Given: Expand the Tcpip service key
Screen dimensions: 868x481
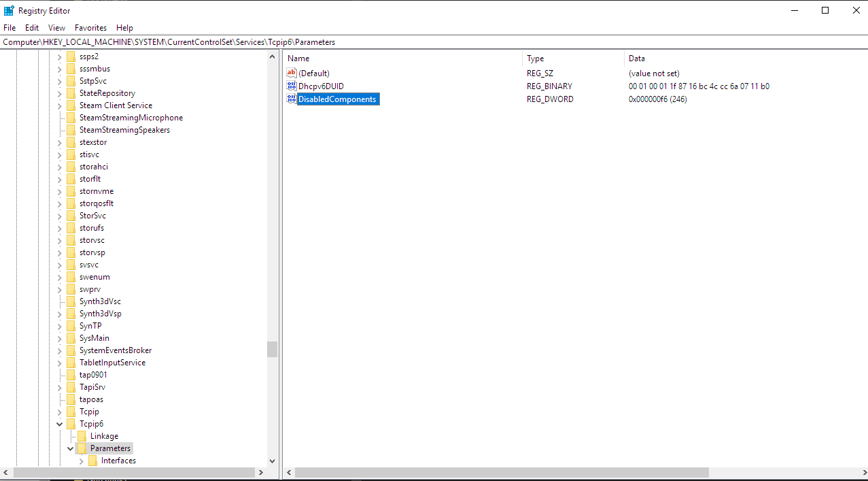Looking at the screenshot, I should 60,412.
